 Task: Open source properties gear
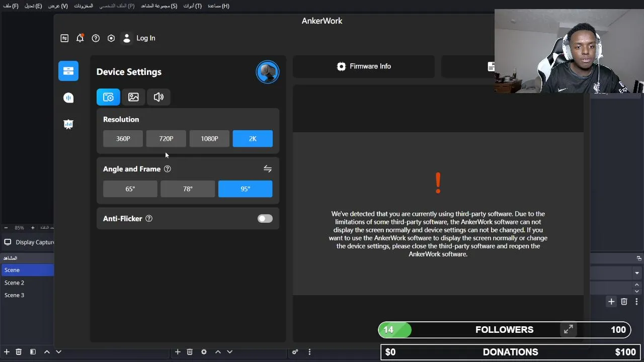(204, 352)
